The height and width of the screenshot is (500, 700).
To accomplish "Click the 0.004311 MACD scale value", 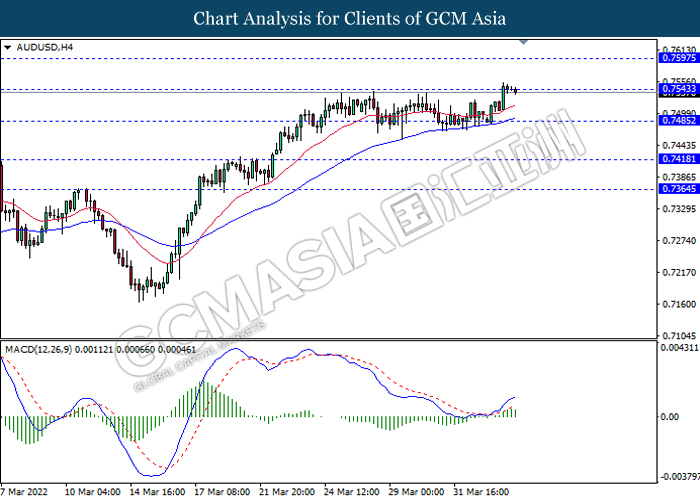I will (x=679, y=348).
